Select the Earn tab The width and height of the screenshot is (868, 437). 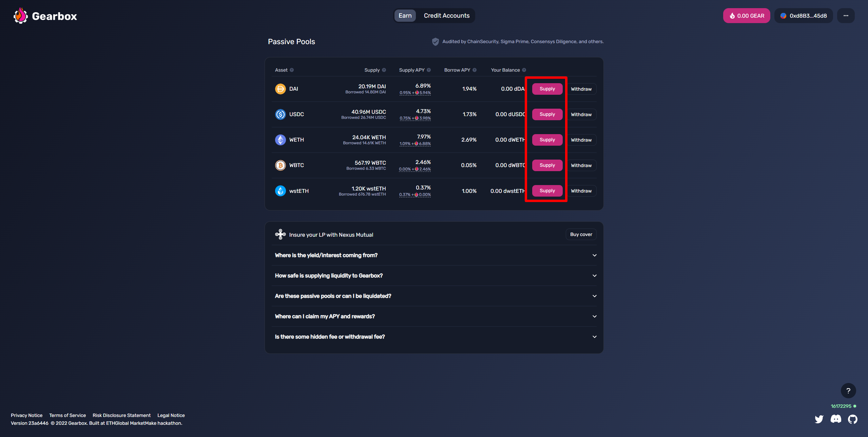(405, 16)
